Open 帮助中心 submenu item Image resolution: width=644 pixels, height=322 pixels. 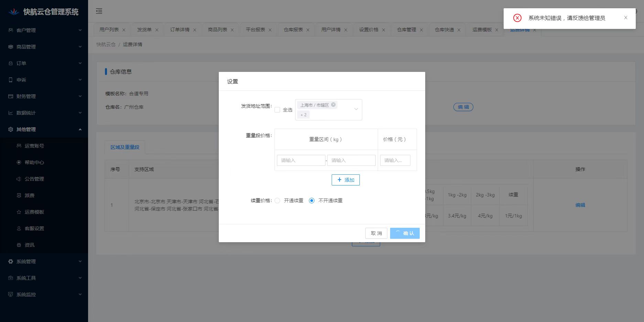pos(44,162)
